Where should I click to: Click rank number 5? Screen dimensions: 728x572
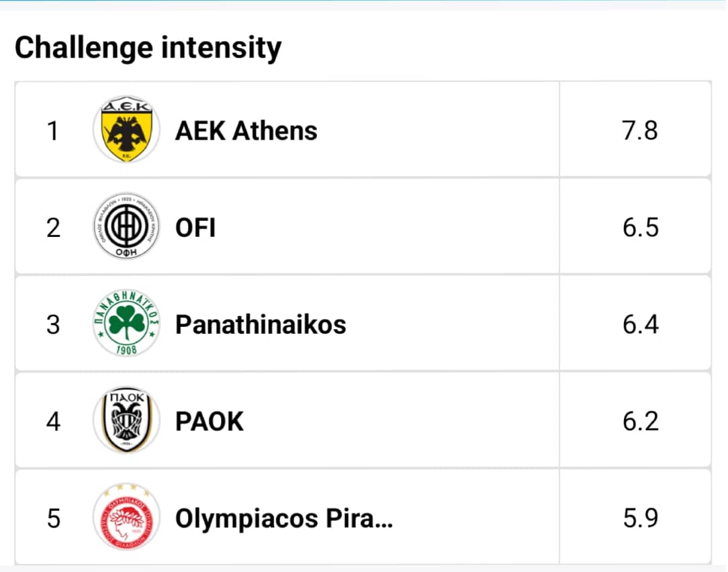(x=54, y=518)
